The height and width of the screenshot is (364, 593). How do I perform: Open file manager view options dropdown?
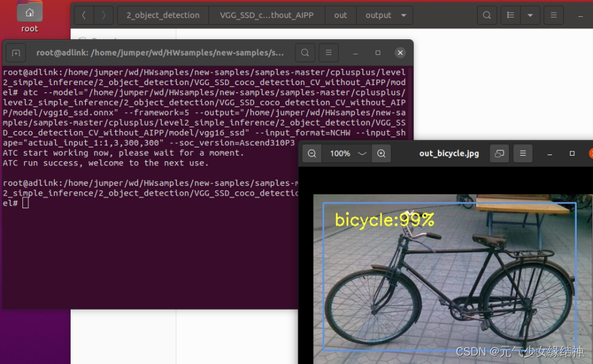tap(530, 15)
